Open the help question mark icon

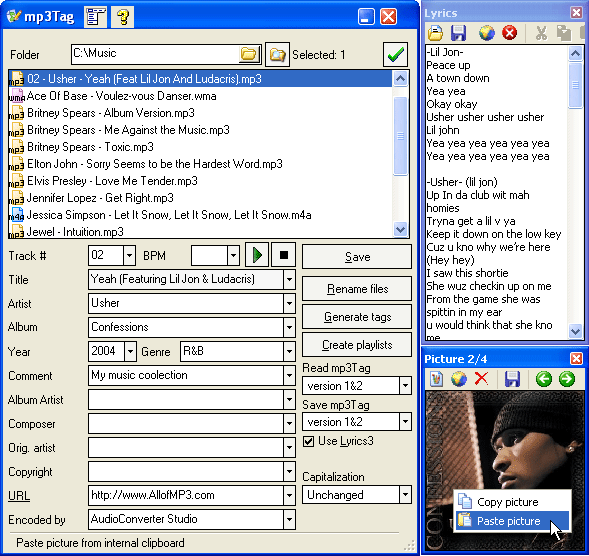(122, 17)
